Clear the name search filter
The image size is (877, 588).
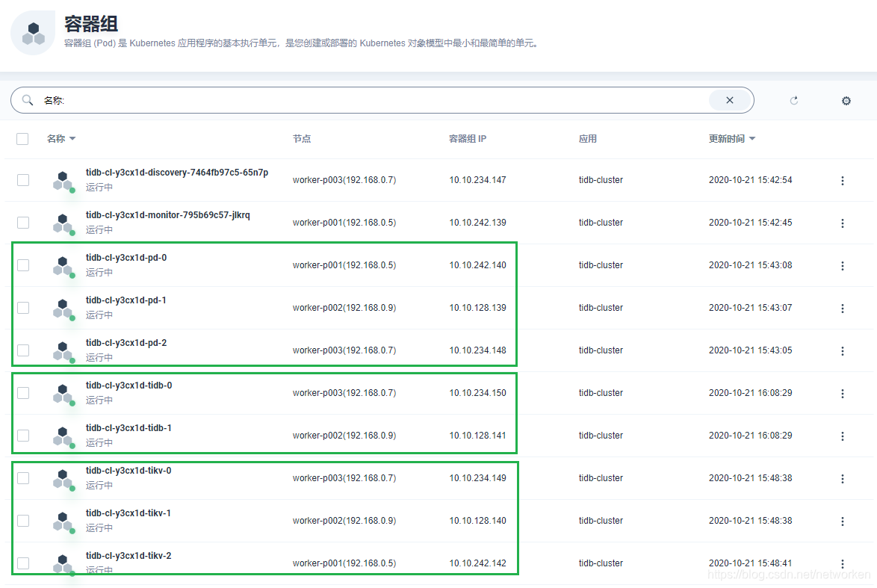(x=729, y=100)
